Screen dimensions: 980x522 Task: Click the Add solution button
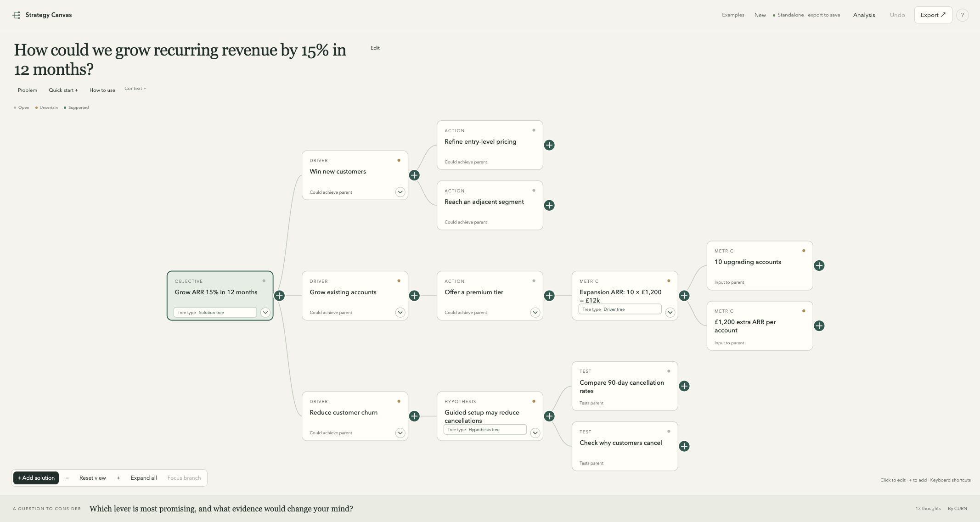click(x=36, y=478)
